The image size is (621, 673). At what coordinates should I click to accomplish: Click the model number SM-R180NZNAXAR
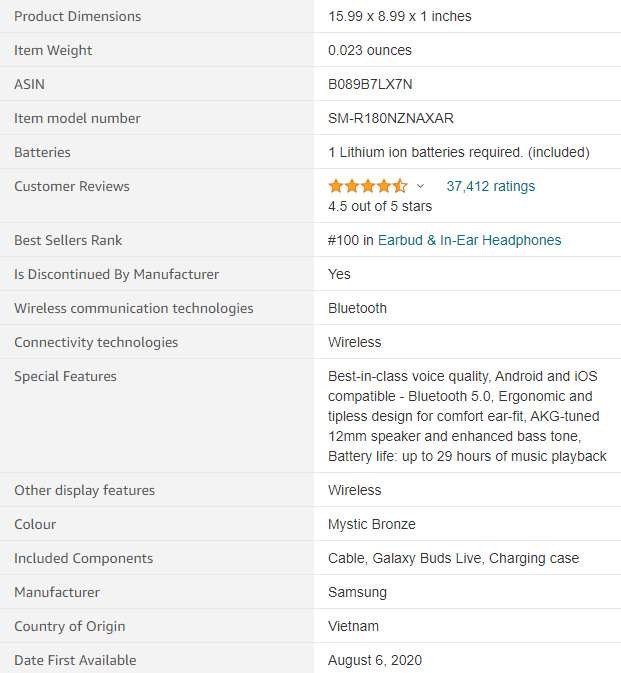391,118
